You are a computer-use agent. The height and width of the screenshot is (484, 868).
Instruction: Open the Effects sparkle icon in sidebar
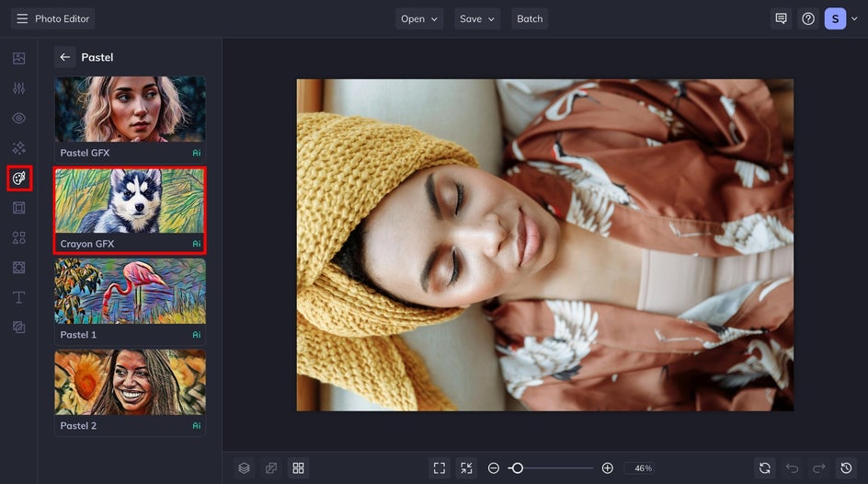coord(18,148)
